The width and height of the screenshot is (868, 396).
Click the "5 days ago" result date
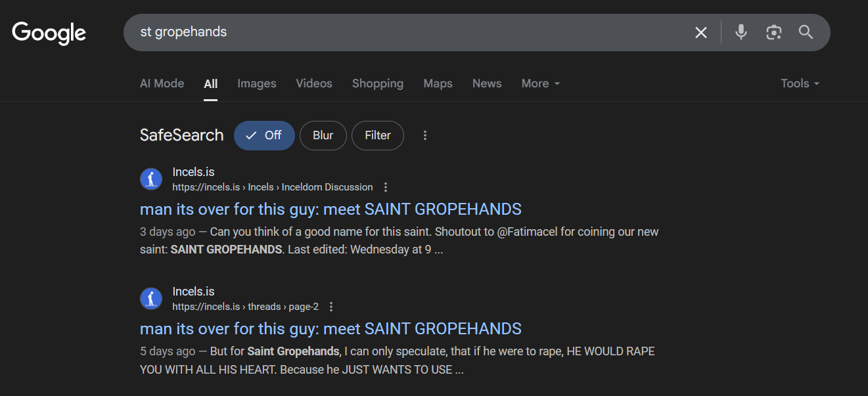click(x=168, y=351)
